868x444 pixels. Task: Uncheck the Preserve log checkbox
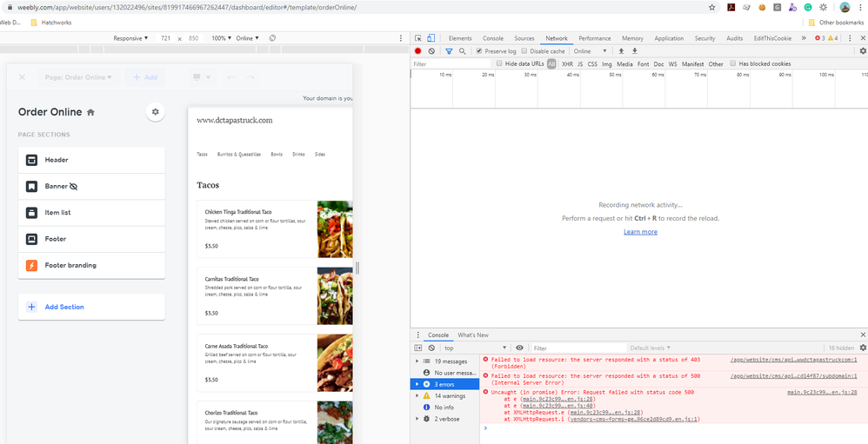click(479, 51)
